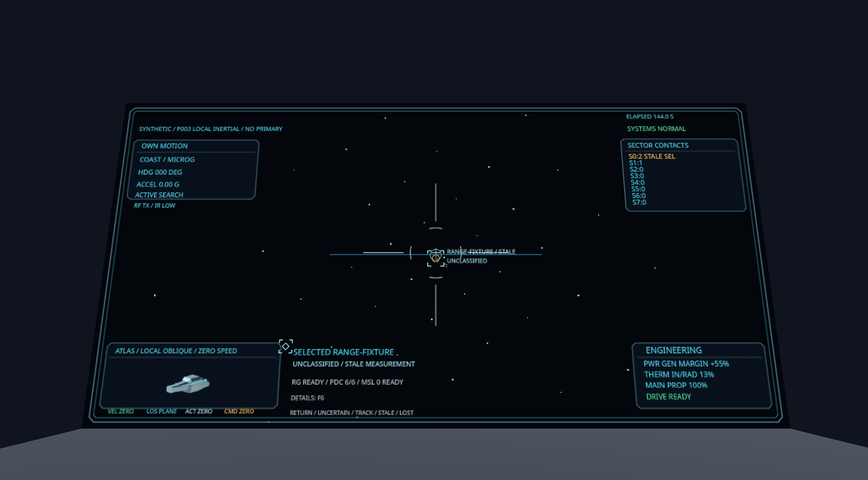Select sector contact row S7:0
This screenshot has width=868, height=480.
pyautogui.click(x=639, y=202)
